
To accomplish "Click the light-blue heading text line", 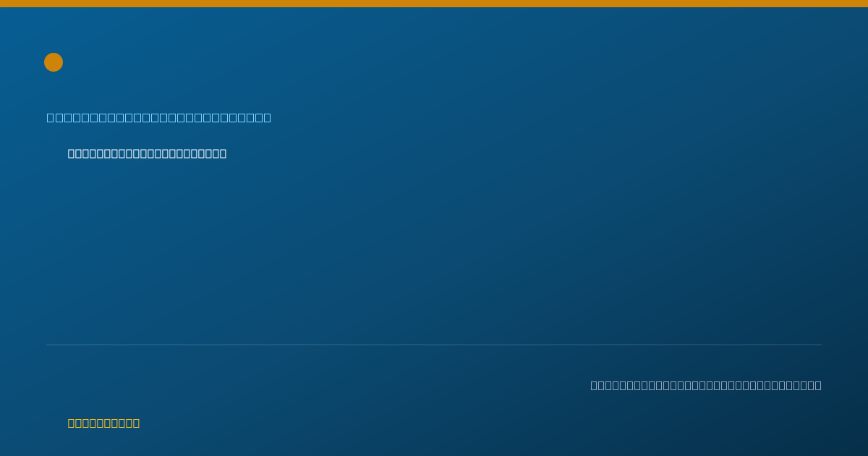I will point(159,117).
